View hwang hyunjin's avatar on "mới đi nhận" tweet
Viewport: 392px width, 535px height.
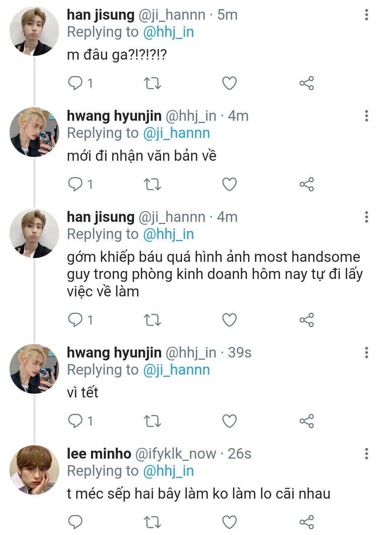(34, 132)
